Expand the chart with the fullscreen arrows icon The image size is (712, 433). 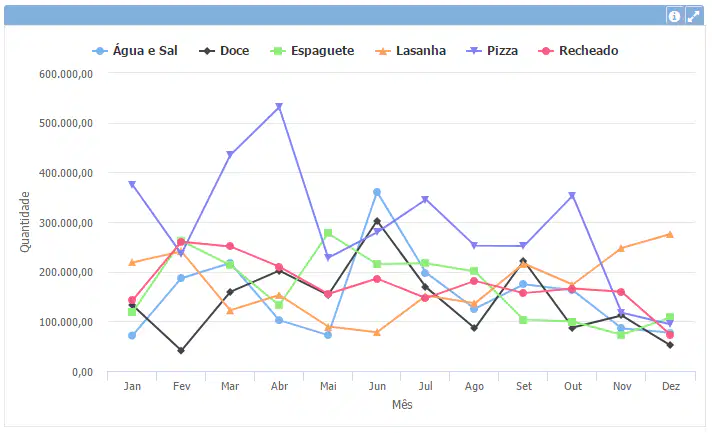pos(693,16)
